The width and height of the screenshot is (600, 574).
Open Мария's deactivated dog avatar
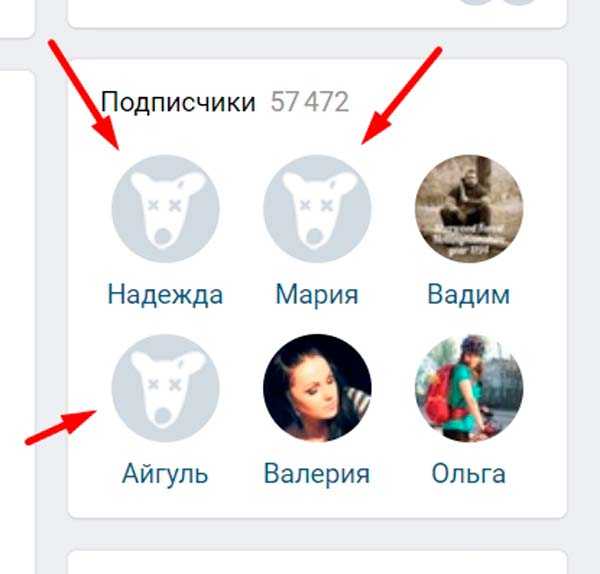[317, 209]
